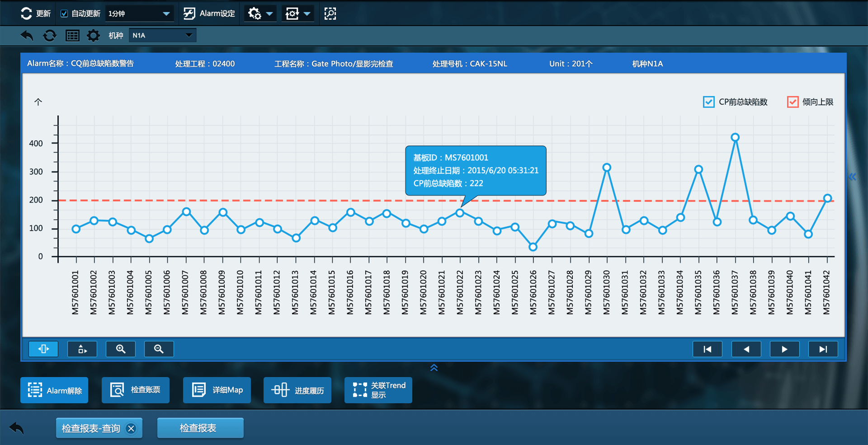Click the Unit：201个 header text
Screen dimensions: 868x445
pos(571,64)
